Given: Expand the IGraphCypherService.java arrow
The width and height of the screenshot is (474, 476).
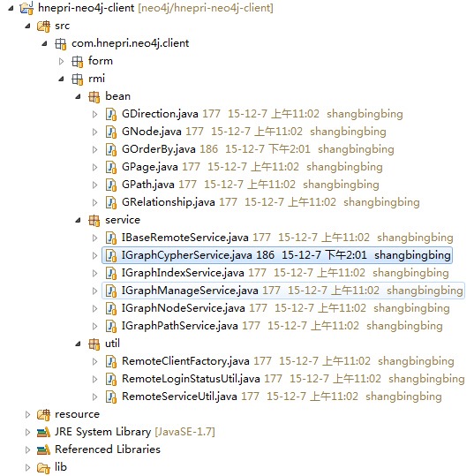Looking at the screenshot, I should pos(95,255).
